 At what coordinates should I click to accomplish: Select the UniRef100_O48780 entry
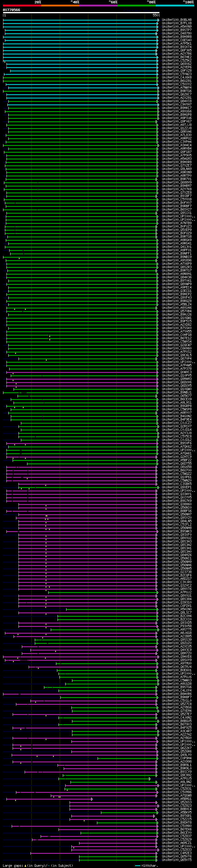point(176,33)
